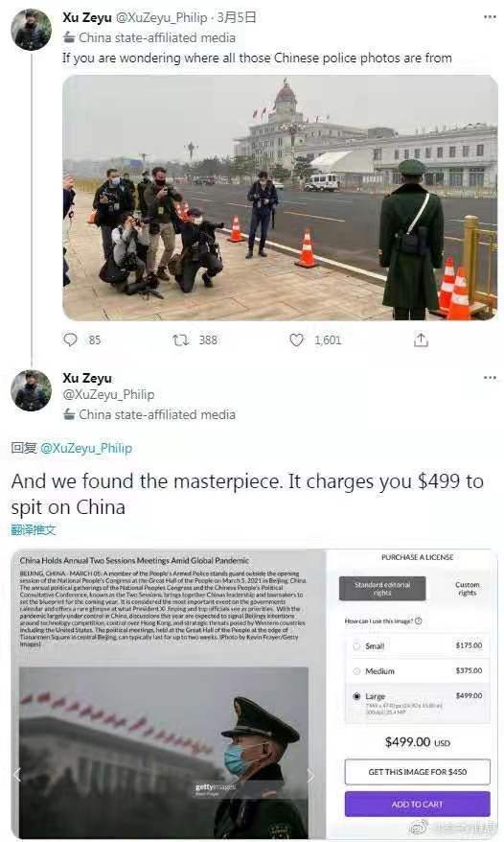The image size is (504, 842).
Task: Go to next image with right arrow
Action: click(x=310, y=775)
